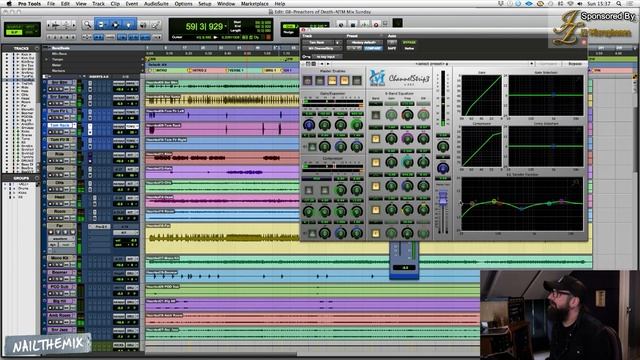Viewport: 640px width, 360px height.
Task: Click the plugin settings librarian icon
Action: (309, 64)
